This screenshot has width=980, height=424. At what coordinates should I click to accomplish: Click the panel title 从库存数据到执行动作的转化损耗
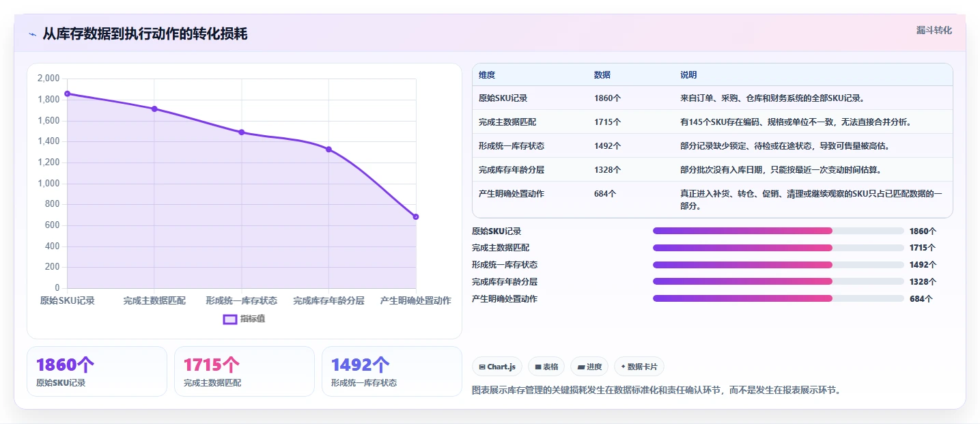(x=145, y=33)
